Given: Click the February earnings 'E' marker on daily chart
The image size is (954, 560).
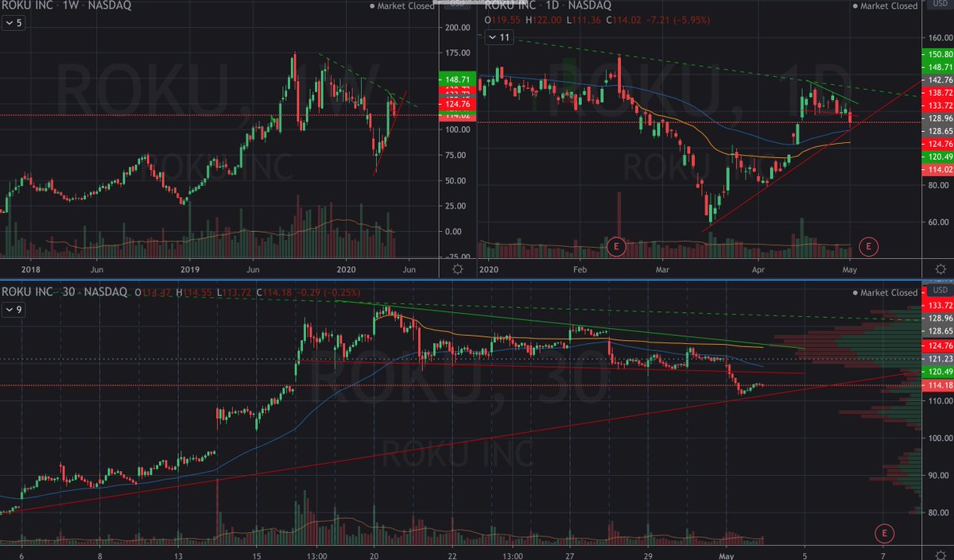Looking at the screenshot, I should pos(615,247).
